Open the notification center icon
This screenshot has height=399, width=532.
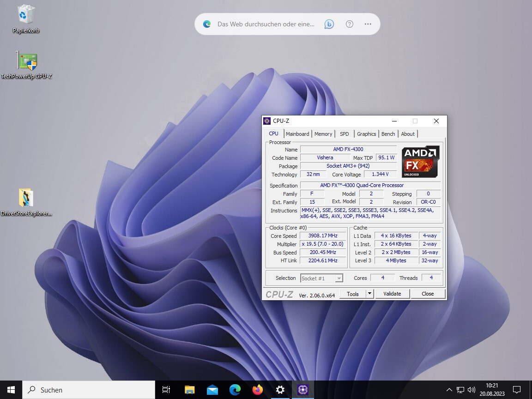point(517,390)
